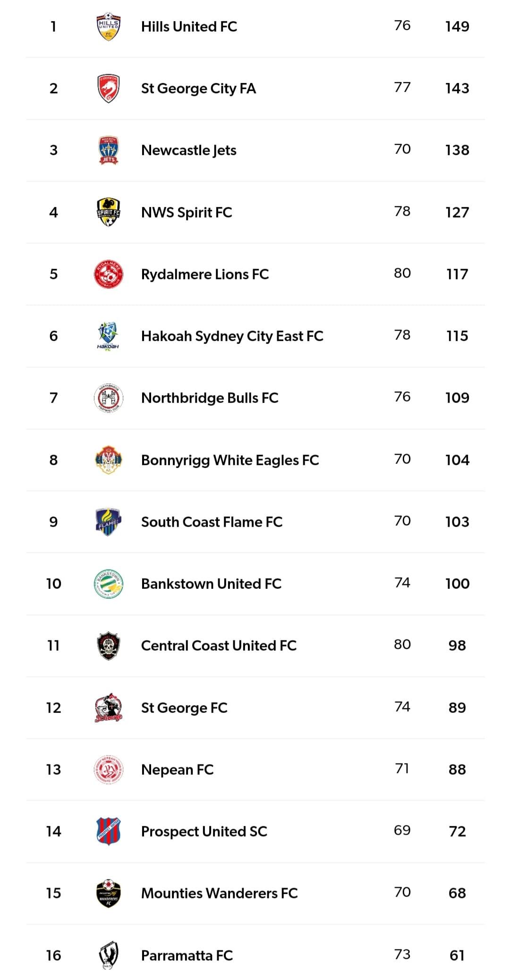Open the Parramatta FC team link
Image resolution: width=510 pixels, height=980 pixels.
click(x=187, y=955)
